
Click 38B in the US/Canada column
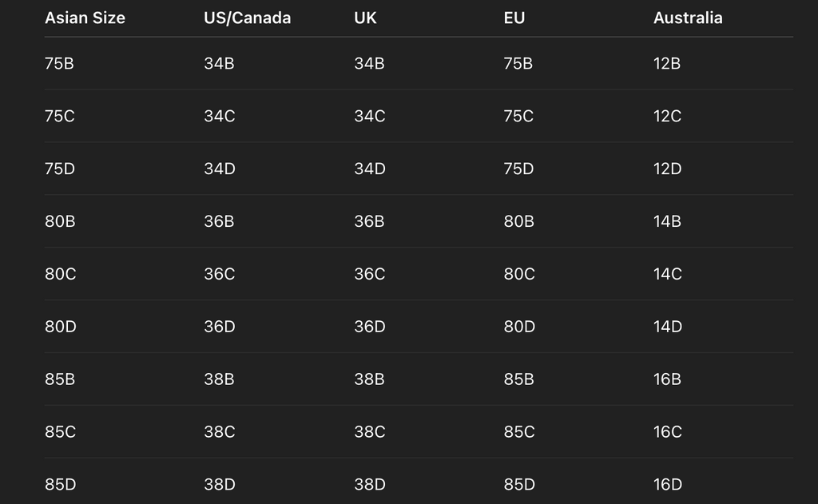click(x=219, y=380)
